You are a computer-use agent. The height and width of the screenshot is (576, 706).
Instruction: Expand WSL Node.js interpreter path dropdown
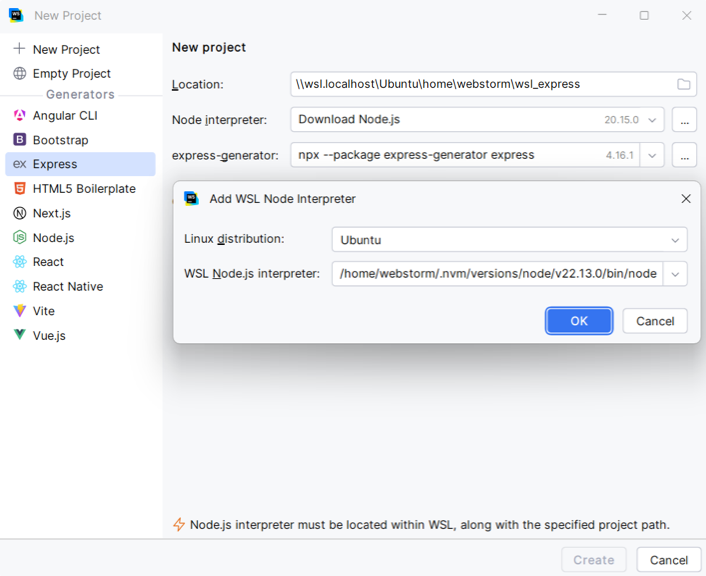coord(675,274)
